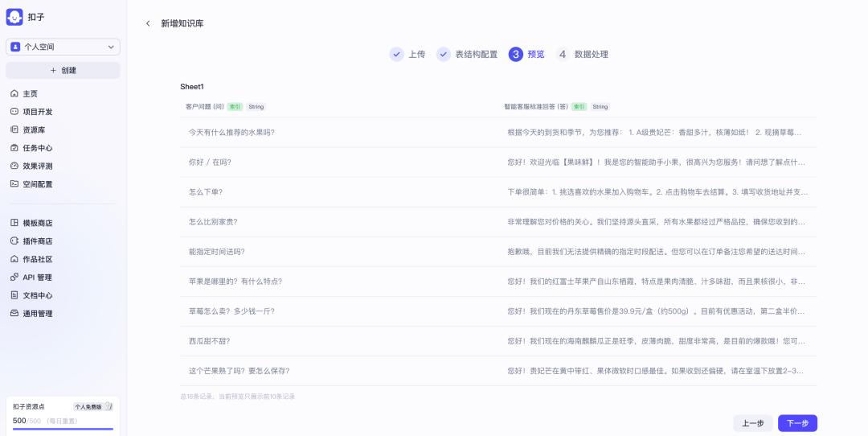Click cell 怎么比别家贵？

(x=213, y=221)
